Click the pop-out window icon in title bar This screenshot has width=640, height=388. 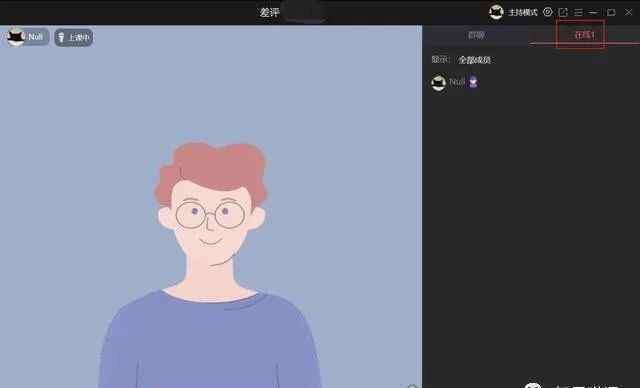[x=563, y=12]
